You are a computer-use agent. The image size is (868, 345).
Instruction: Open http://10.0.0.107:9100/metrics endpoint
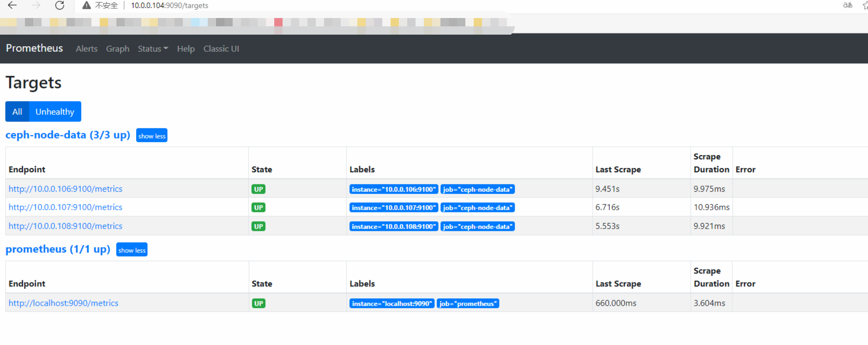click(x=66, y=207)
